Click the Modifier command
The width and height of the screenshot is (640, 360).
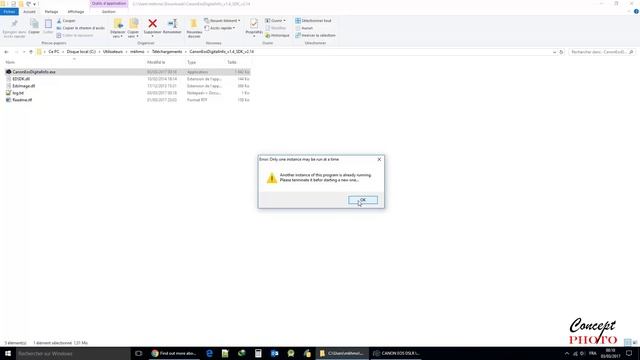coord(276,28)
